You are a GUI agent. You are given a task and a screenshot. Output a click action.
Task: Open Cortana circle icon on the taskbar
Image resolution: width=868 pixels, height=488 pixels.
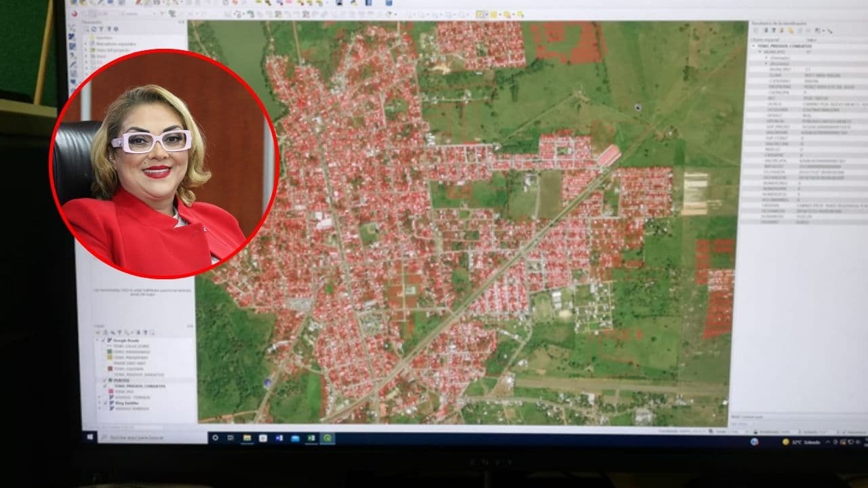click(215, 438)
